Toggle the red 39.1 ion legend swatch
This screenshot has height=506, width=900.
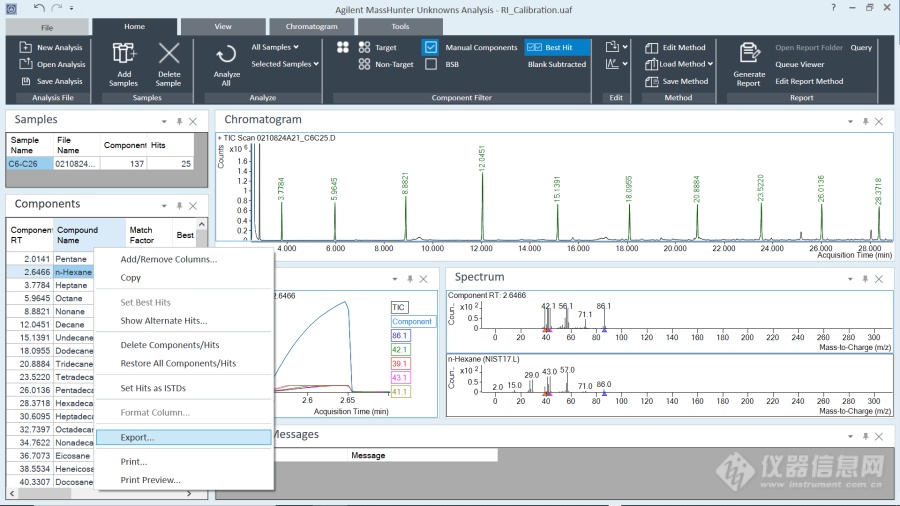(x=400, y=364)
